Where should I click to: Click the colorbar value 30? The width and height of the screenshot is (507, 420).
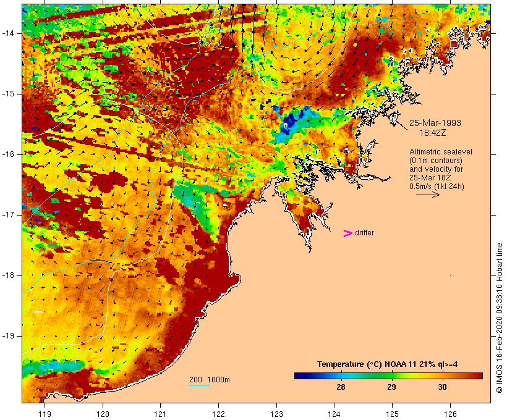442,387
